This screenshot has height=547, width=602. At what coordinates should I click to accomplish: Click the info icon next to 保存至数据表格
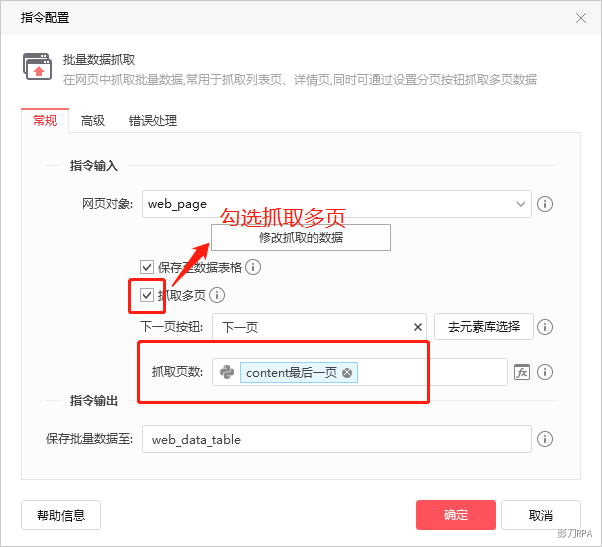click(x=253, y=267)
